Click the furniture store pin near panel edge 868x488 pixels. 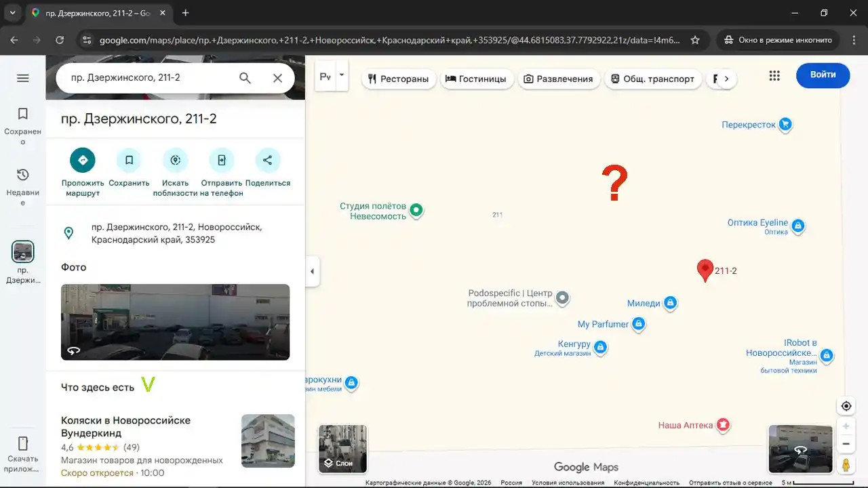[x=351, y=383]
